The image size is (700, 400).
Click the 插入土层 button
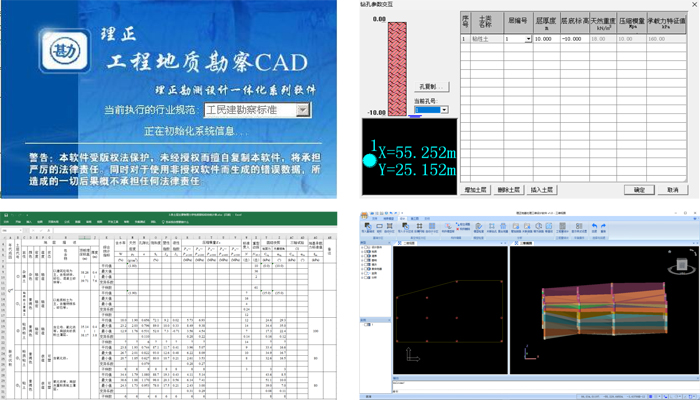click(x=542, y=188)
